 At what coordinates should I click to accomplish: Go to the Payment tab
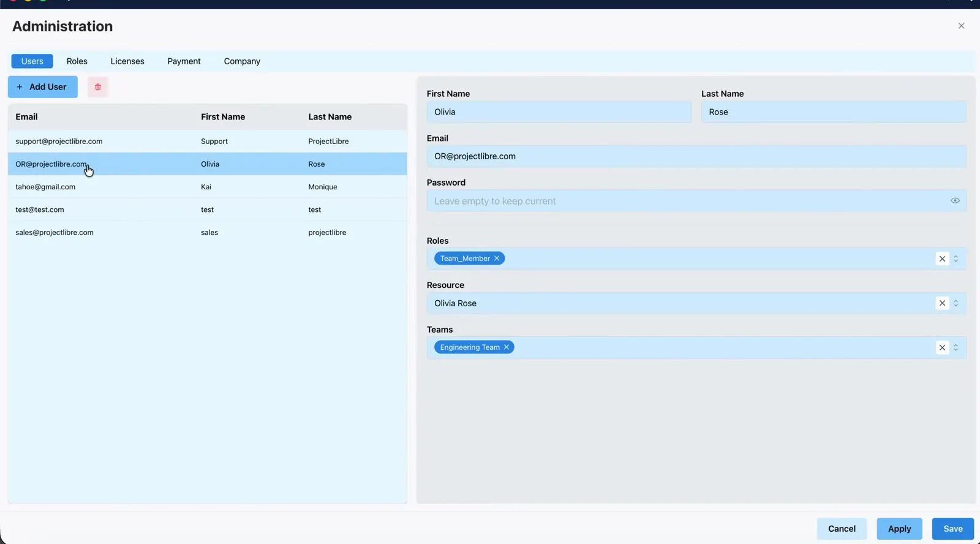[x=184, y=61]
